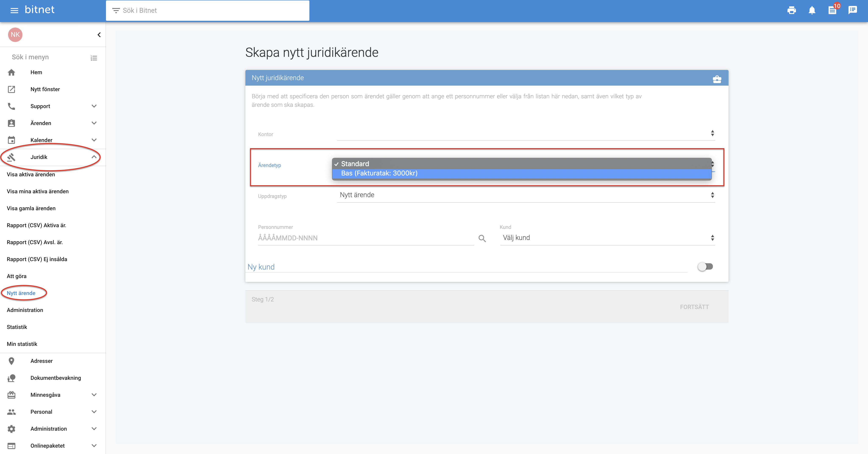Select the Standard option in Ärendetyp list
The image size is (868, 454).
pyautogui.click(x=522, y=164)
